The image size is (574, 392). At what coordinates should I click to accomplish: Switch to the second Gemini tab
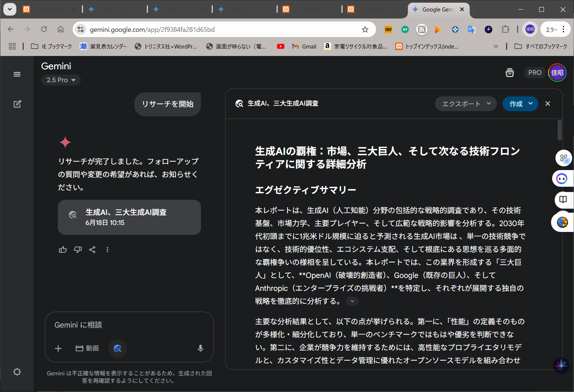tap(114, 9)
